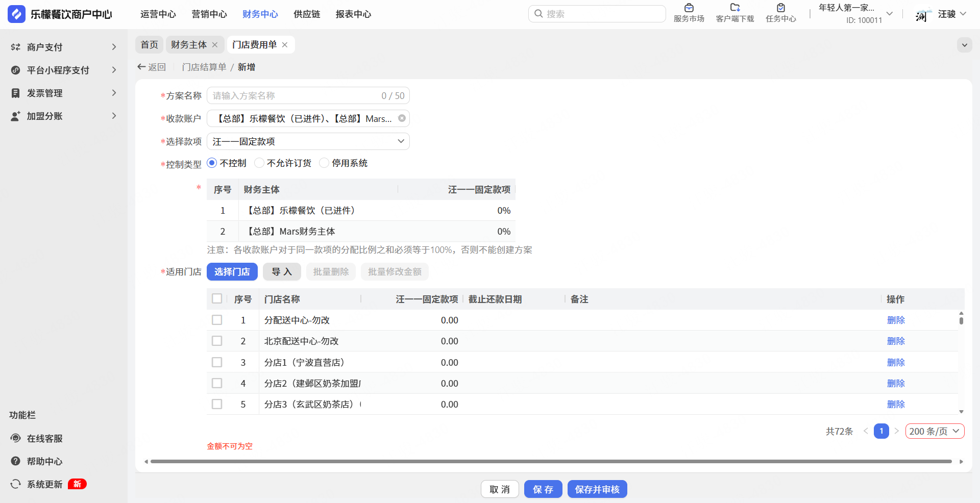Tick the select-all checkbox in store table header
Viewport: 980px width, 503px height.
coord(217,299)
